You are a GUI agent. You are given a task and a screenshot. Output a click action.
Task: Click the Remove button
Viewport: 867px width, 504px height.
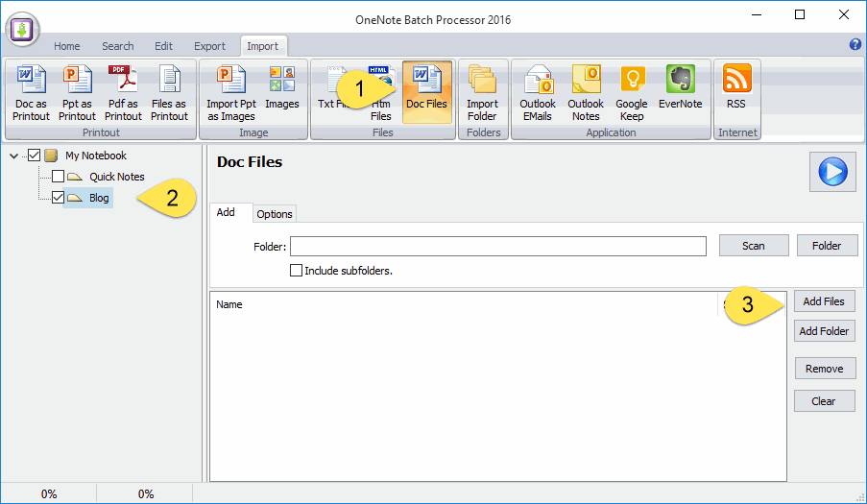pyautogui.click(x=825, y=369)
